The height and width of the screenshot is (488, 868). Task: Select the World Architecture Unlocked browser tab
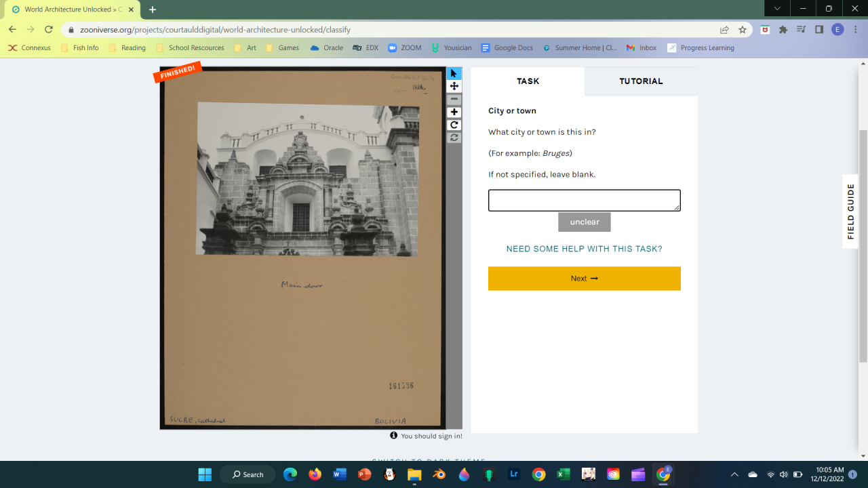point(73,10)
